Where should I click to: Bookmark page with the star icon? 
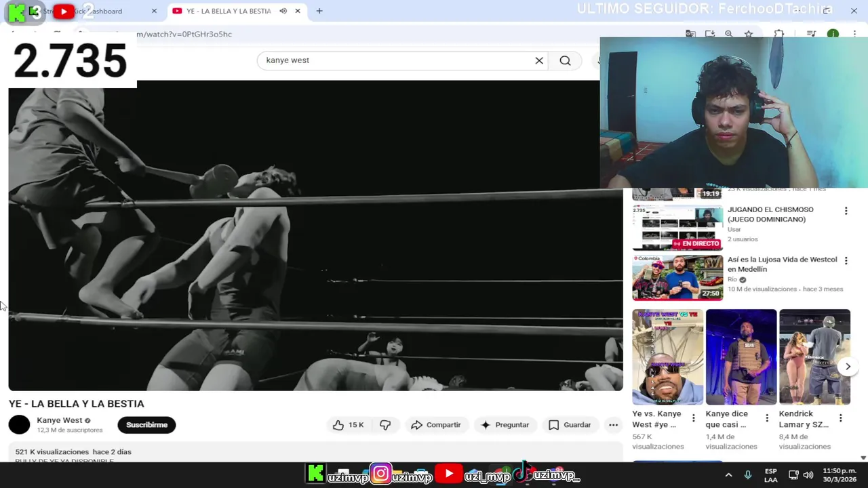(x=749, y=34)
